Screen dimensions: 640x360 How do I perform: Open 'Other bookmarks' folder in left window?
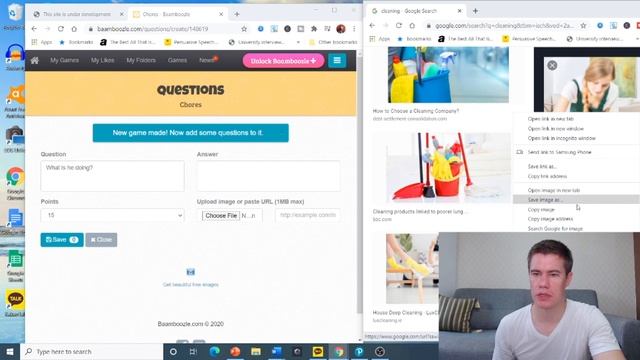[x=333, y=42]
